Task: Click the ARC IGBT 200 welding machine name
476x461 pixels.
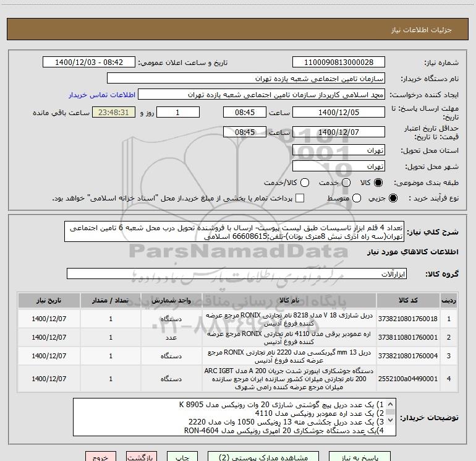Action: [x=289, y=379]
